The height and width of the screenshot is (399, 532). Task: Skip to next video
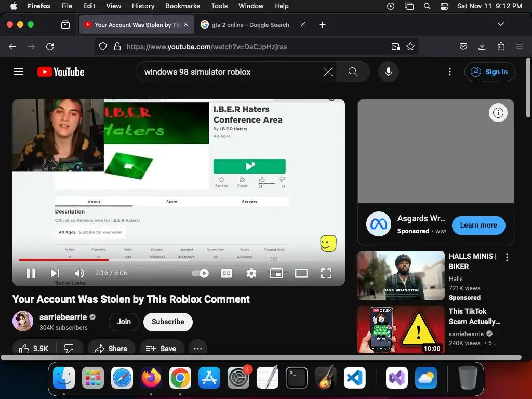point(55,273)
